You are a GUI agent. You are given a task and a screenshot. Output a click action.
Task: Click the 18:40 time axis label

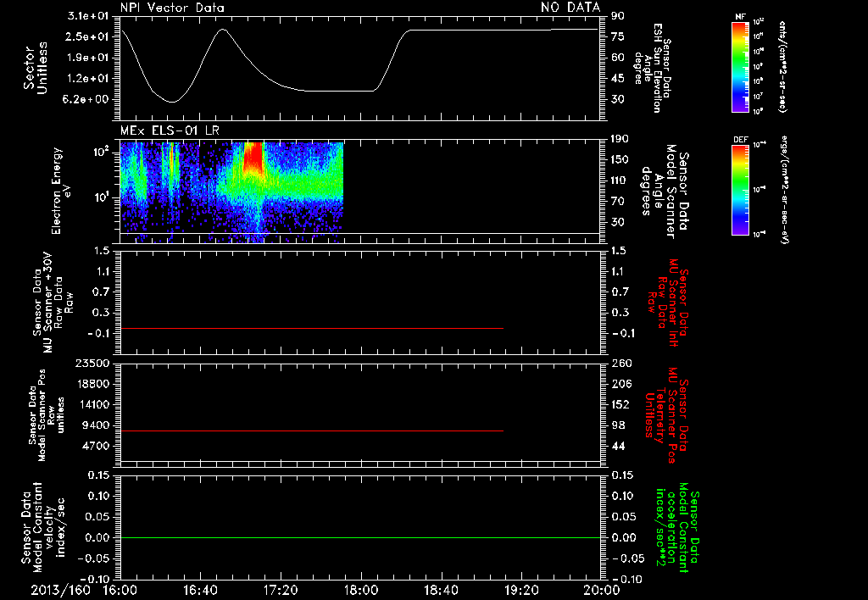point(441,590)
